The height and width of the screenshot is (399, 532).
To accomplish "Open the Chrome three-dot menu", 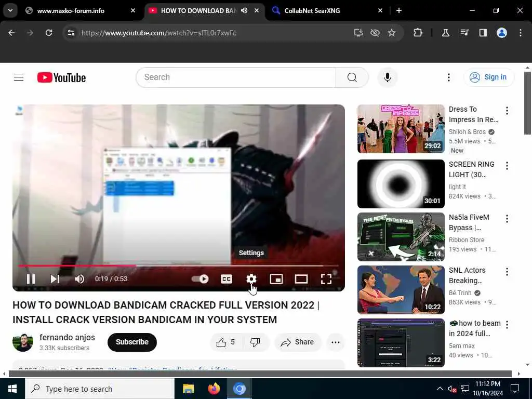I will 521,33.
